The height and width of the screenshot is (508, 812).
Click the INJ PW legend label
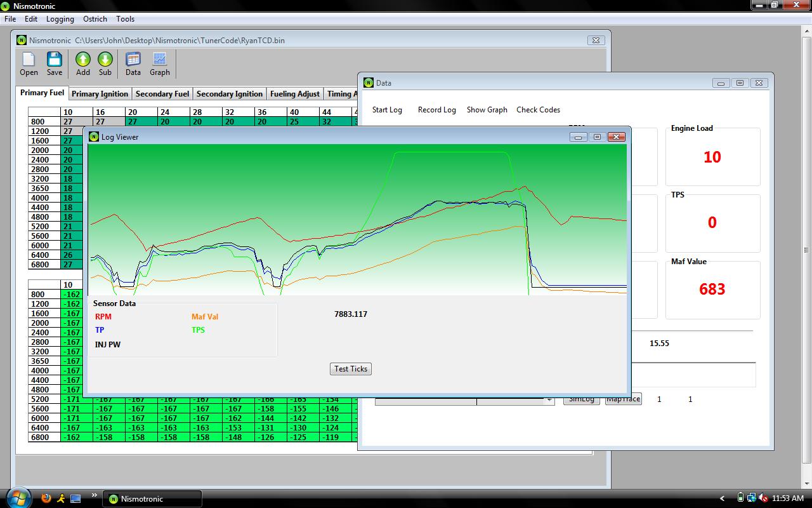click(107, 345)
